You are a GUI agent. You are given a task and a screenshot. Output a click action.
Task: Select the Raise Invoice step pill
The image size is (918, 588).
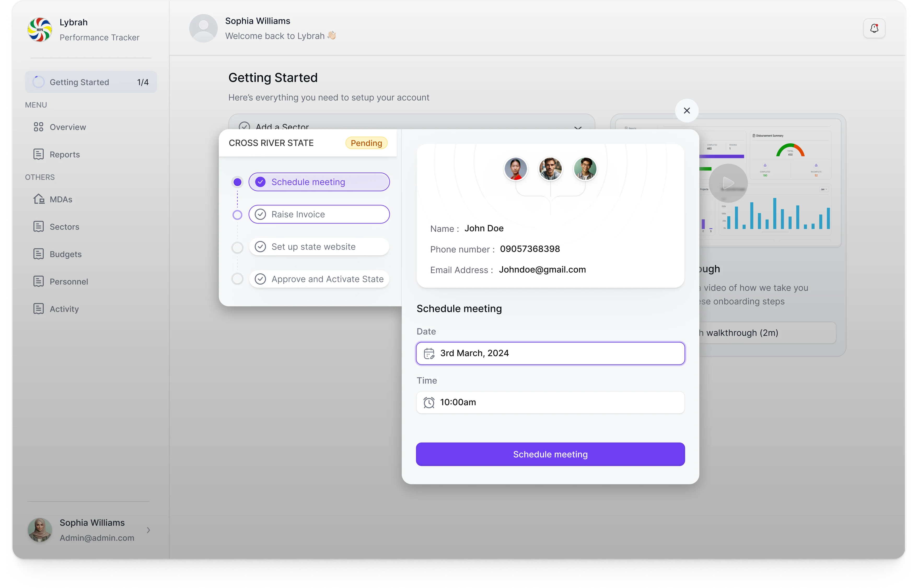319,215
